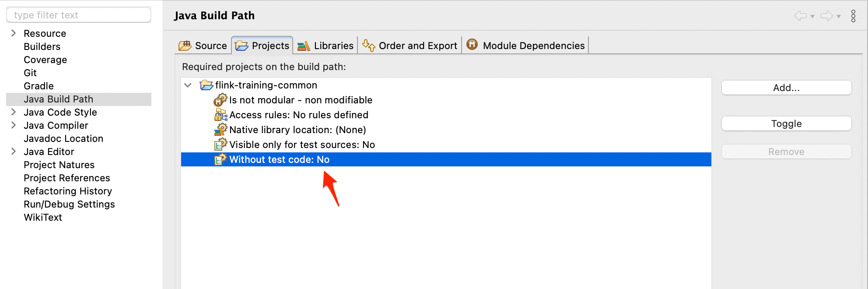Click the Projects tab folder icon
Screen dimensions: 868x289
(x=241, y=46)
